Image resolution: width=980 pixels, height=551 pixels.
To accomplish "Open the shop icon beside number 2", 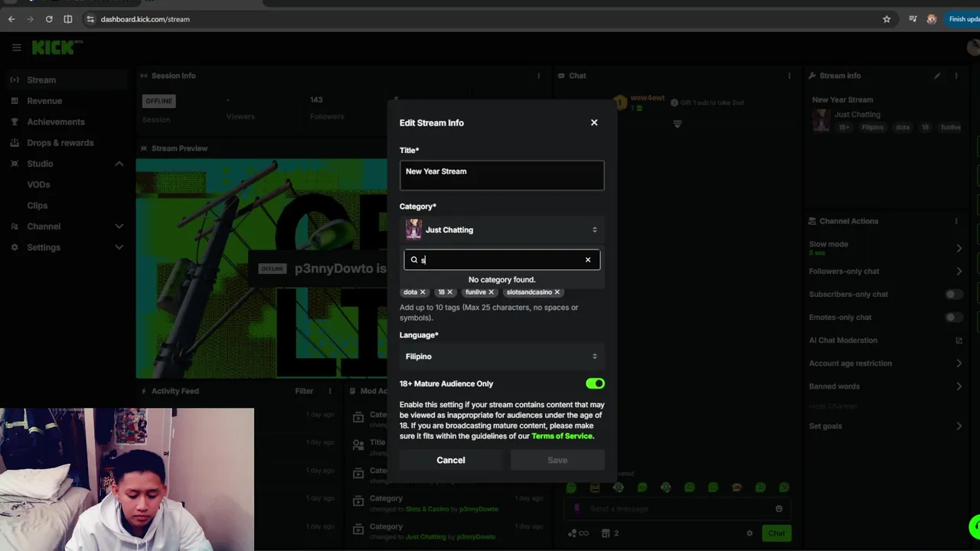I will (606, 533).
